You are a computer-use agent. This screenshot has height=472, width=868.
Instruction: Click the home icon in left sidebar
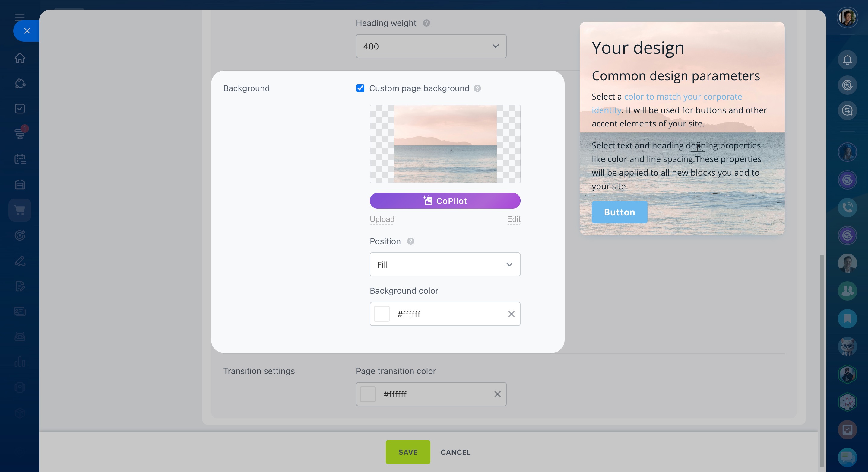(x=20, y=58)
